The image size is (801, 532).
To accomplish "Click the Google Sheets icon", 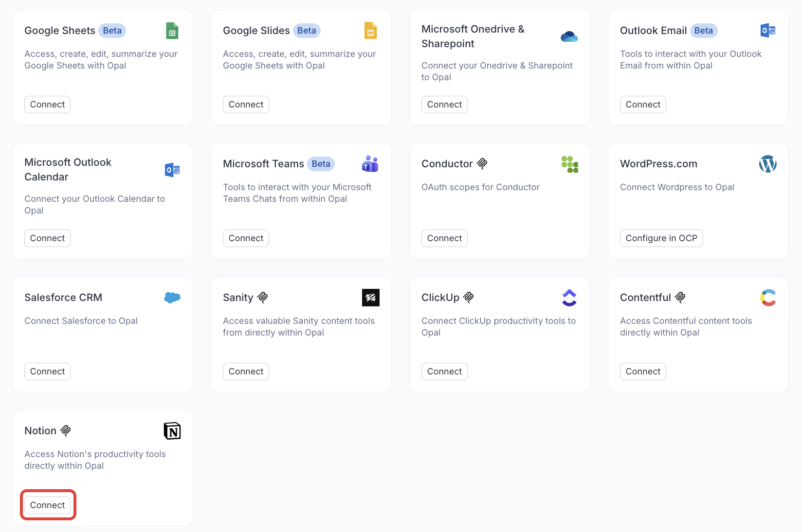I will point(172,31).
